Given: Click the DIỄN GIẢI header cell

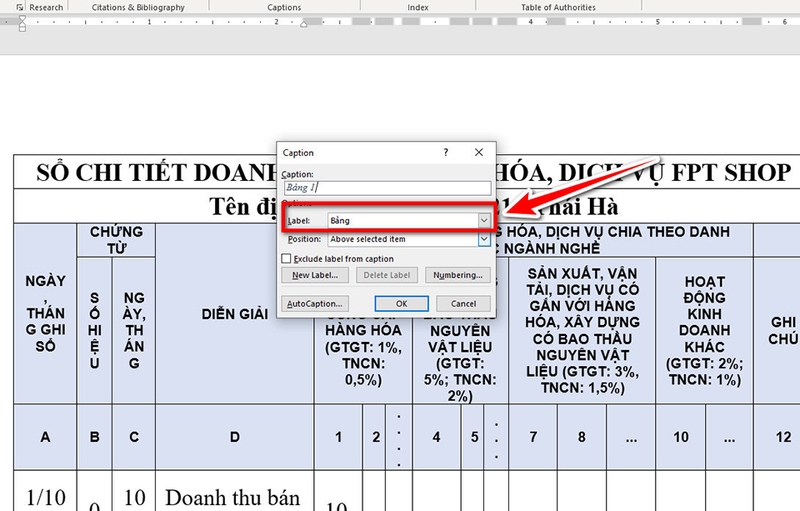Looking at the screenshot, I should (x=235, y=314).
